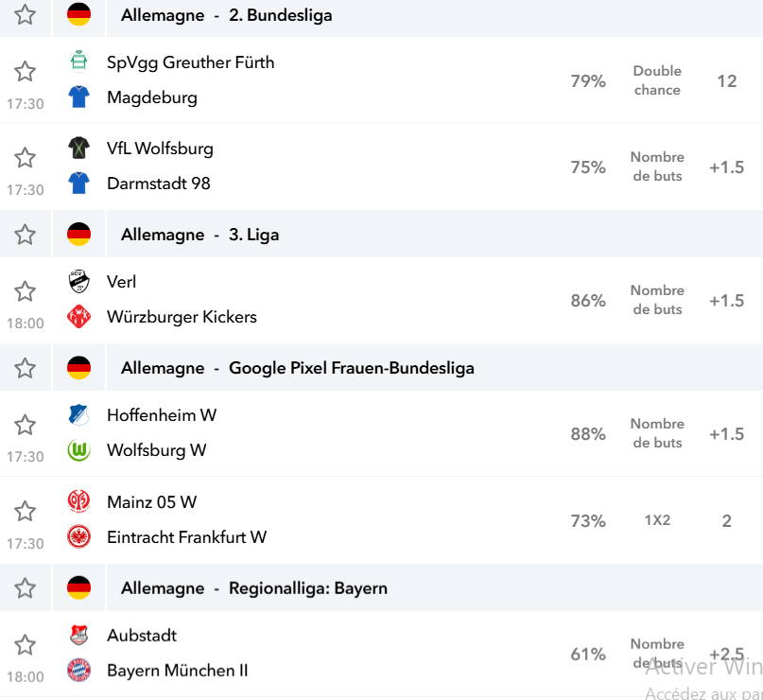Select the 1X2 tip for Mainz match
Screen dimensions: 763x700
pos(657,520)
